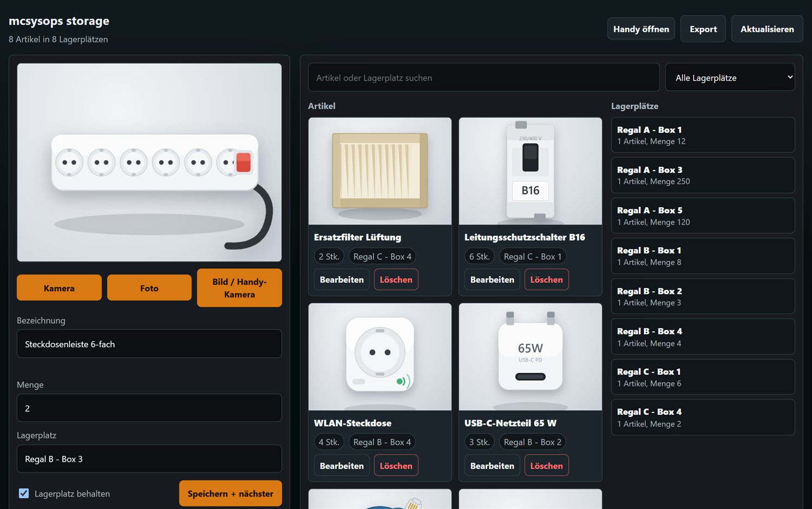Click the Regal B - Box 4 tag on WLAN-Steckdose
Image resolution: width=812 pixels, height=509 pixels.
[382, 442]
